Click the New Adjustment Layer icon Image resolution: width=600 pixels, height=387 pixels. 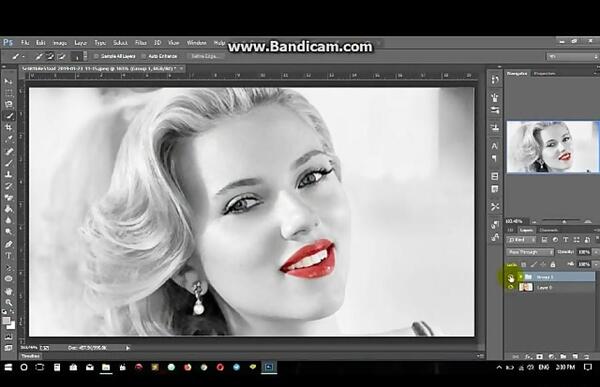point(551,356)
